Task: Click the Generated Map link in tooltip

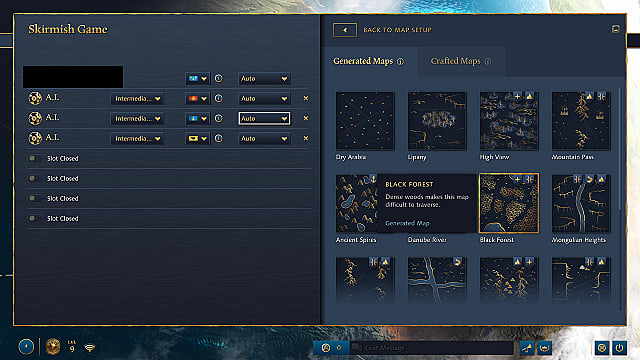Action: 407,223
